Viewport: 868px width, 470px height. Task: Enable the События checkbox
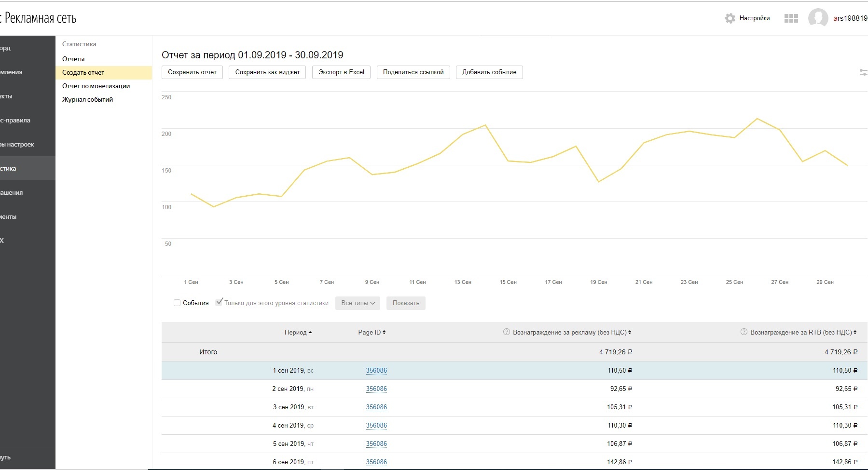click(177, 303)
